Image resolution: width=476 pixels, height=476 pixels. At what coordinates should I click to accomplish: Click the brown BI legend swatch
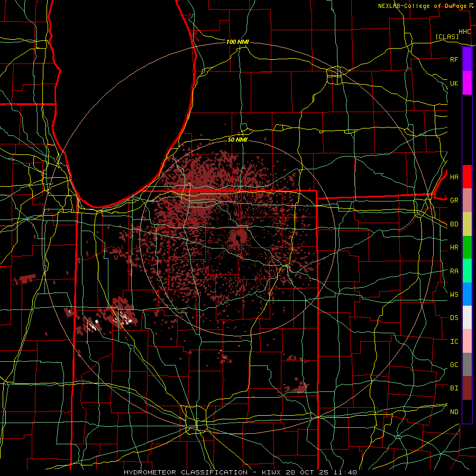(x=467, y=388)
